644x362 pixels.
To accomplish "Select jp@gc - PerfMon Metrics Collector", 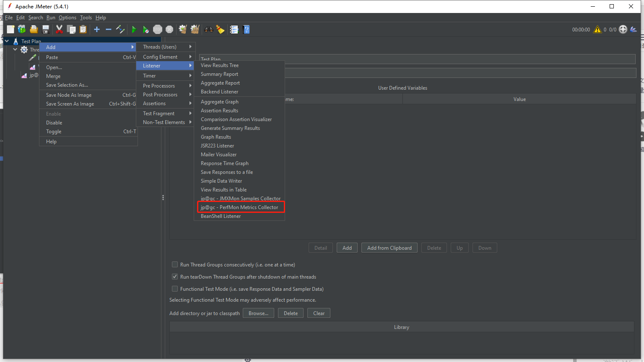I will click(239, 207).
